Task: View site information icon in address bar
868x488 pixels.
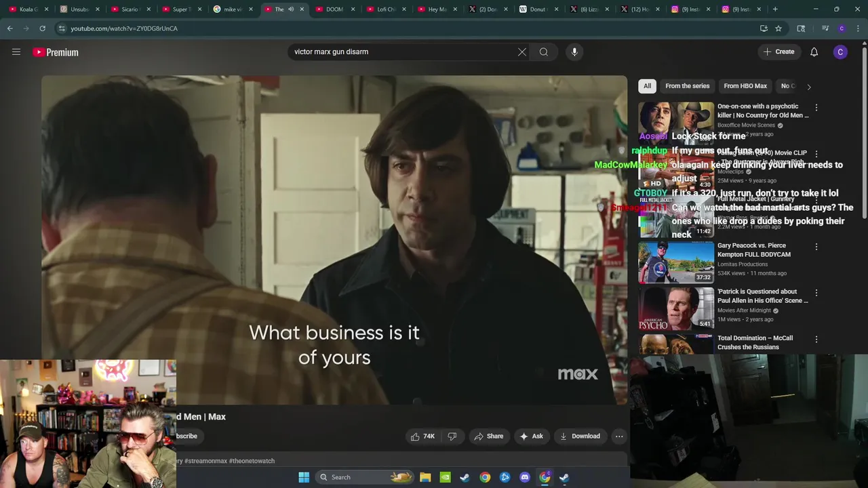Action: [62, 28]
